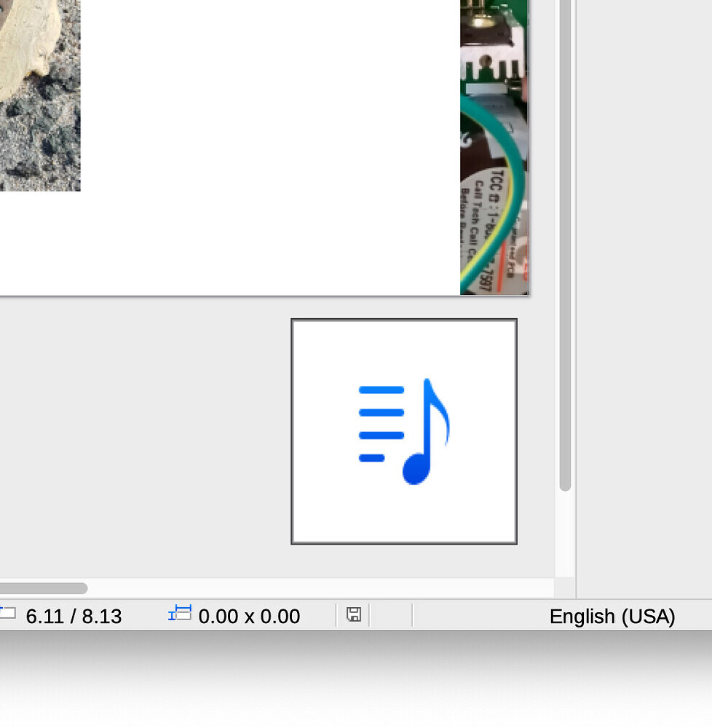Click the page position icon on the status bar
The image size is (712, 728).
click(x=7, y=615)
